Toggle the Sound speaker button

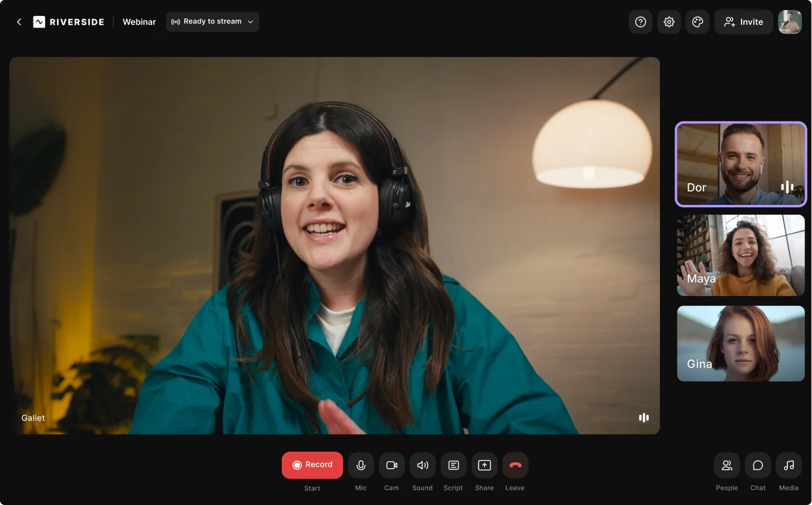click(423, 465)
